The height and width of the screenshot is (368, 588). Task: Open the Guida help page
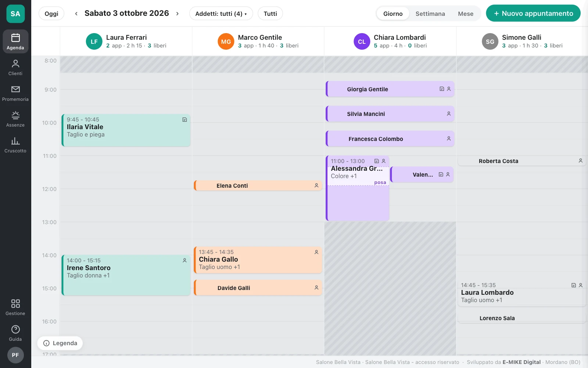pyautogui.click(x=15, y=333)
